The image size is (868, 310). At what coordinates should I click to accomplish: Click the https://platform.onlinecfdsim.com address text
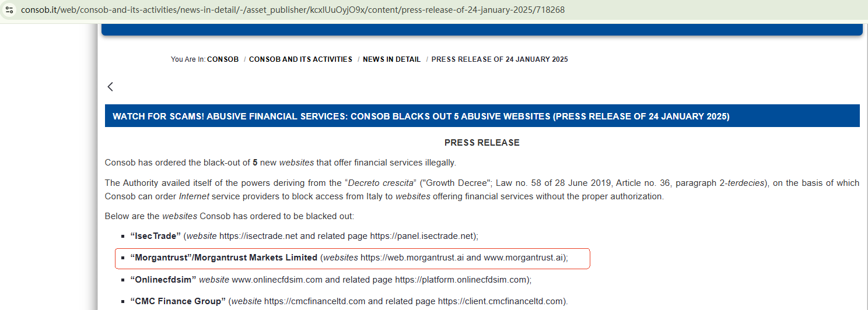[461, 280]
